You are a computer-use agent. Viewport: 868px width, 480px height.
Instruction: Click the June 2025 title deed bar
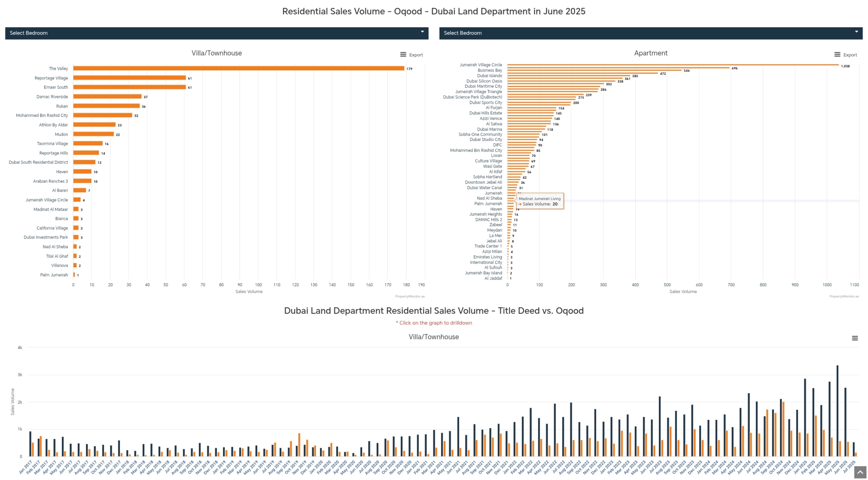click(x=845, y=422)
